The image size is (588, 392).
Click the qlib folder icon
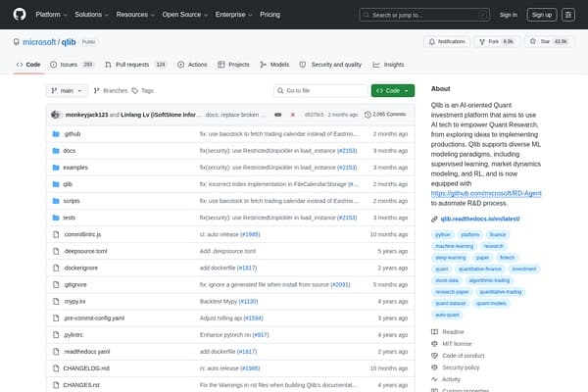coord(56,184)
